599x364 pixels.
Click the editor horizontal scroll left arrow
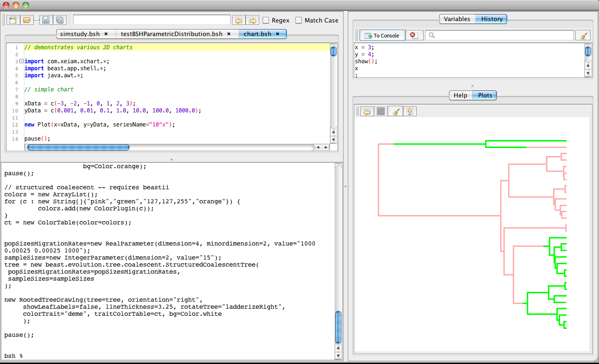pos(318,147)
